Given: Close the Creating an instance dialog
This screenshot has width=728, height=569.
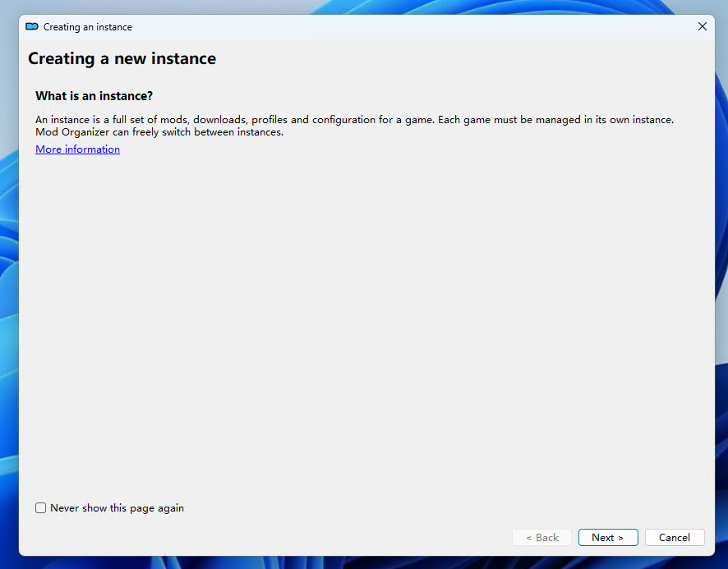Looking at the screenshot, I should (702, 26).
